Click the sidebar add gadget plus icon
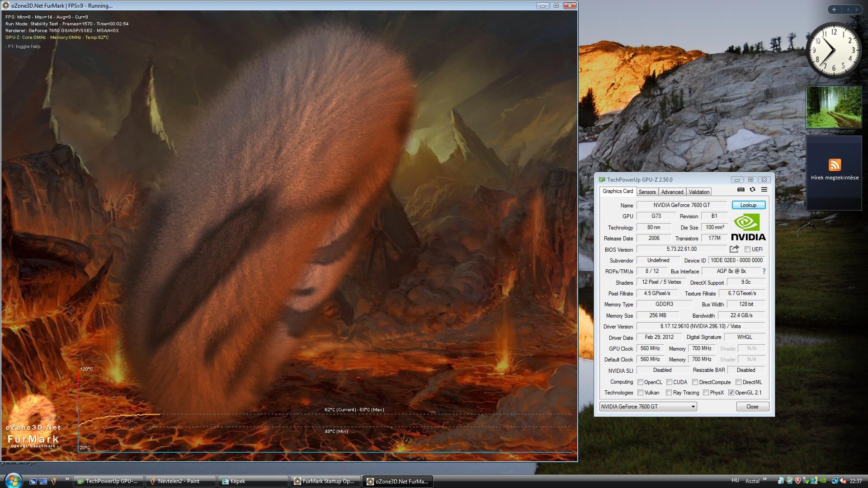 (x=834, y=9)
